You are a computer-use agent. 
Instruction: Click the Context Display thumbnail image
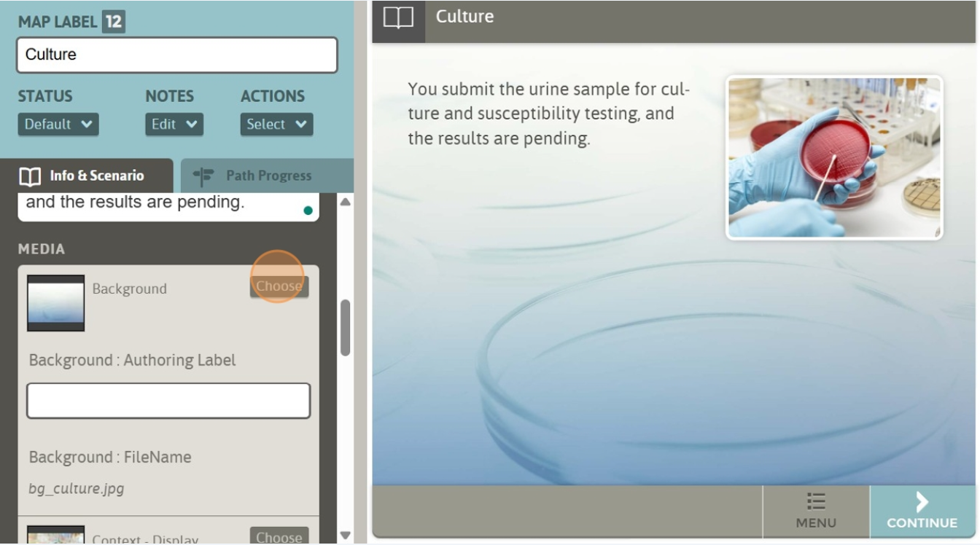[56, 535]
